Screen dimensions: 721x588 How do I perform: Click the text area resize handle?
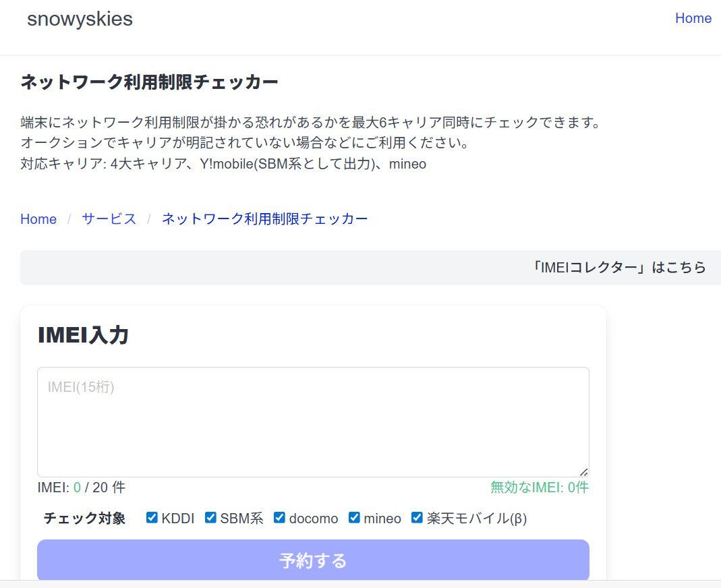click(x=583, y=472)
